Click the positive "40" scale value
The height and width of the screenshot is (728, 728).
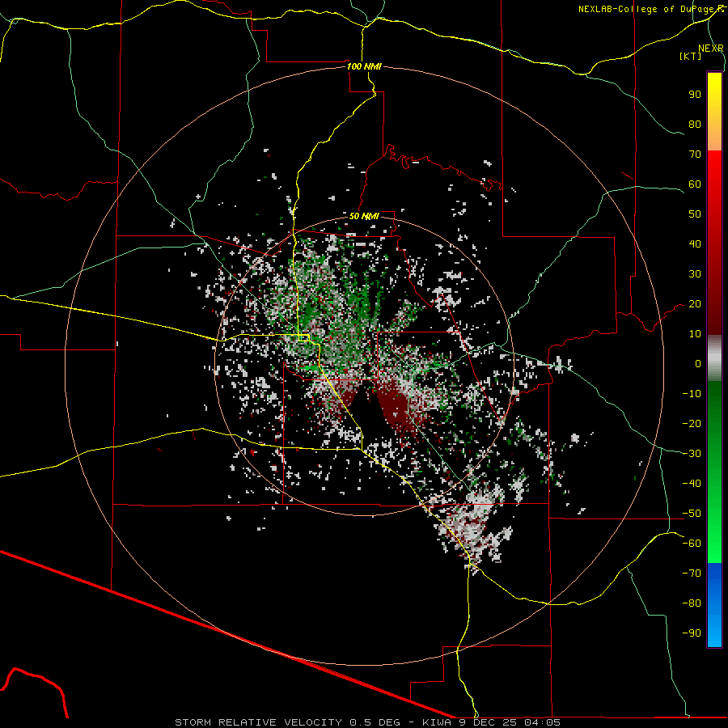[695, 244]
